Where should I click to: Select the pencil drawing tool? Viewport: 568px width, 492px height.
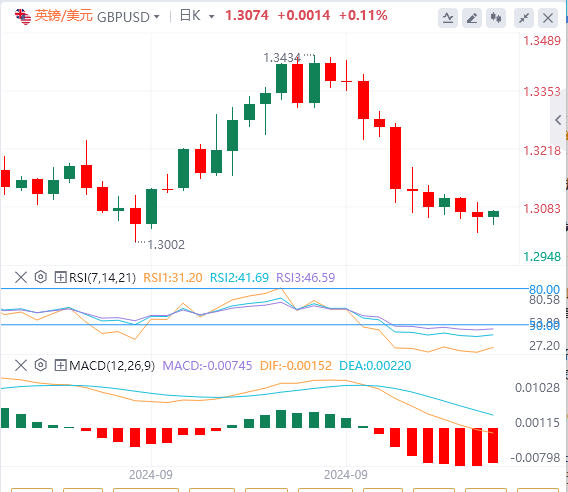pyautogui.click(x=472, y=18)
